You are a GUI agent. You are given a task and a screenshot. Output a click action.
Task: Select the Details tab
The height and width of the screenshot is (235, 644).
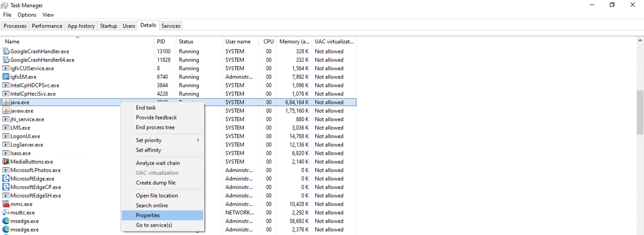[148, 25]
